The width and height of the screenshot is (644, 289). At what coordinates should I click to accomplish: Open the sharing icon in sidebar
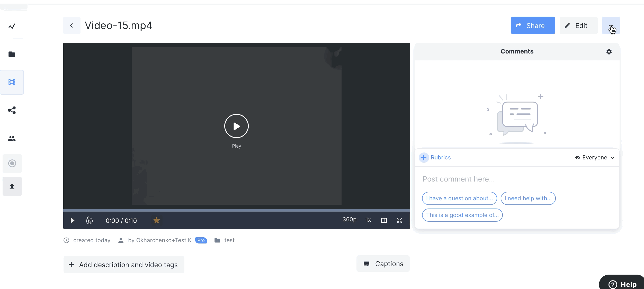(12, 110)
